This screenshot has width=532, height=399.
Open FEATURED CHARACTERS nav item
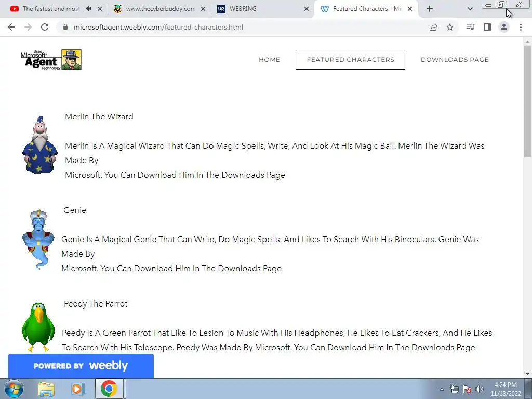(351, 60)
